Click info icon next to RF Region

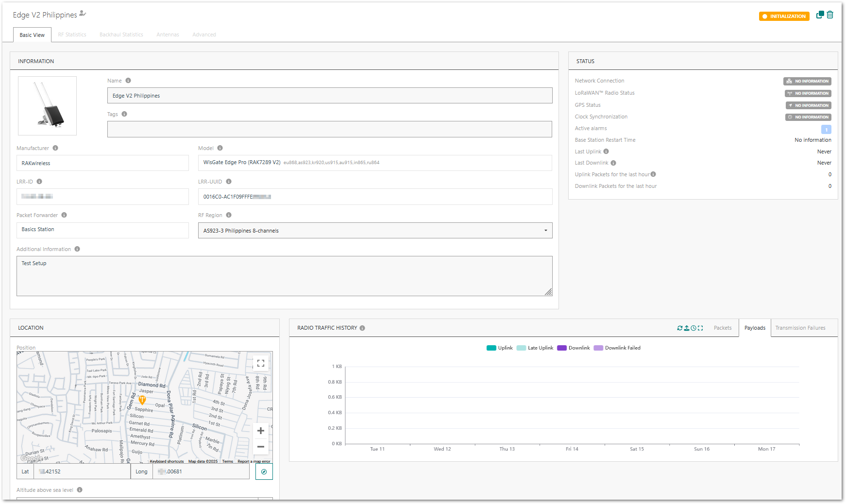point(229,215)
